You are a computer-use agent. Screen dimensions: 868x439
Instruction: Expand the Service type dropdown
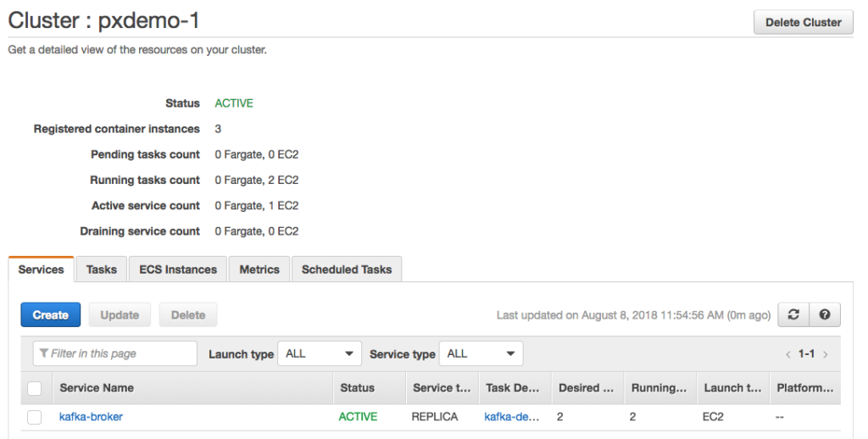point(481,353)
